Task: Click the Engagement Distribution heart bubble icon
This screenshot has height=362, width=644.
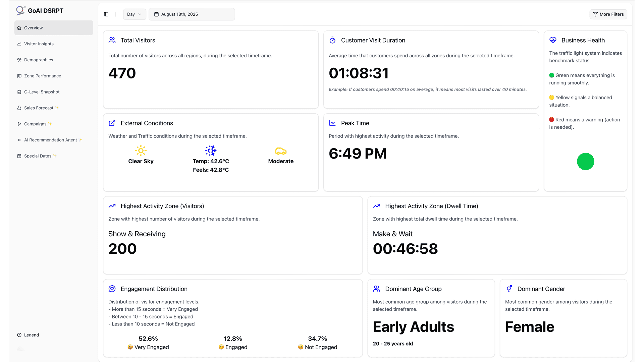Action: (x=112, y=289)
